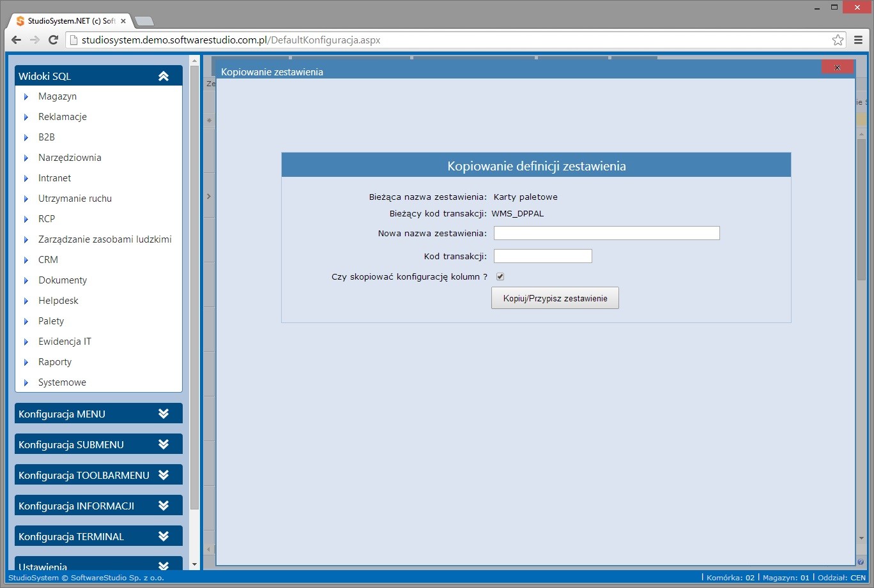Click arrow icon beside Reklamacje
The image size is (874, 588).
click(26, 117)
